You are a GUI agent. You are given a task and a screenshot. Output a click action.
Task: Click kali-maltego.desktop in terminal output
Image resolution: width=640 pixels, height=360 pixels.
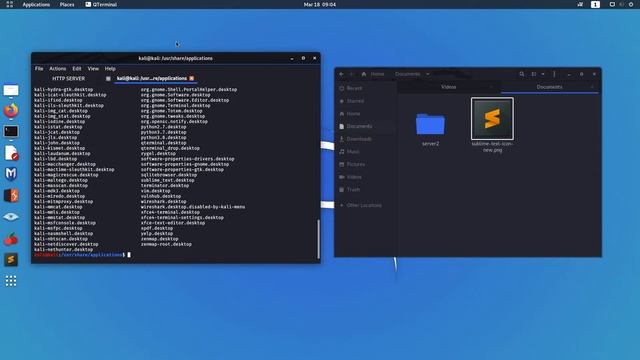point(61,180)
